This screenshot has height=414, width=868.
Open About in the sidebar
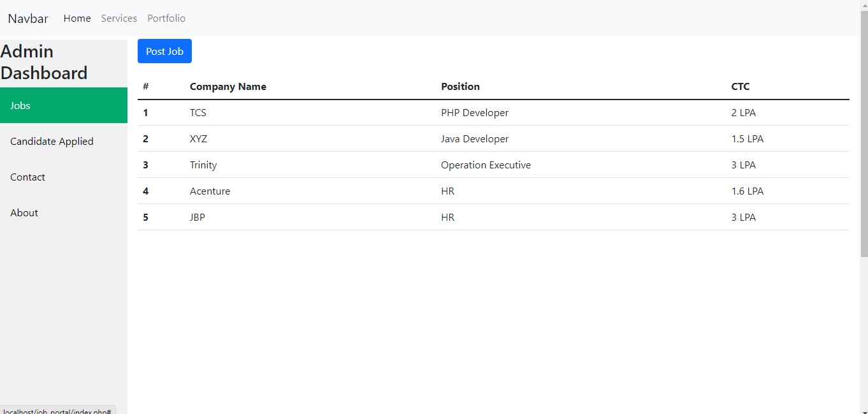click(64, 212)
